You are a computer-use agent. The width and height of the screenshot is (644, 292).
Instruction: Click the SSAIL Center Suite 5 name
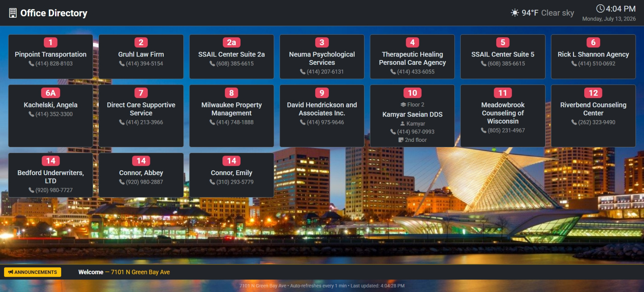pos(503,54)
